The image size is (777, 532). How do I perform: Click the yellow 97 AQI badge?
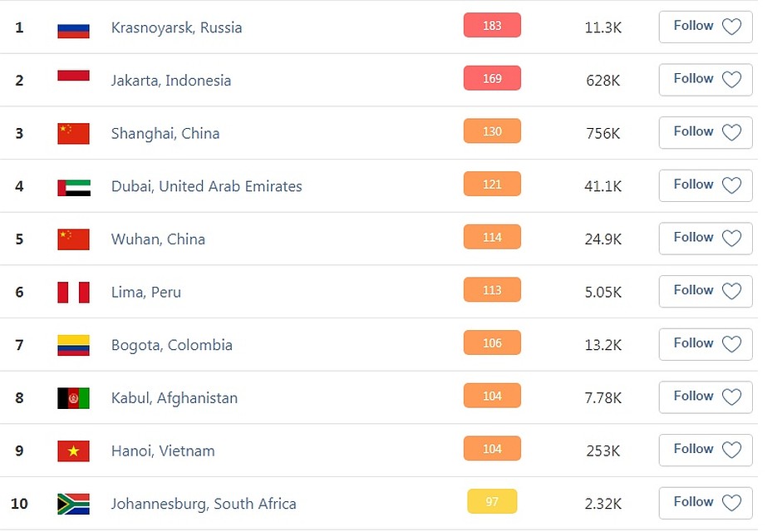(x=492, y=501)
